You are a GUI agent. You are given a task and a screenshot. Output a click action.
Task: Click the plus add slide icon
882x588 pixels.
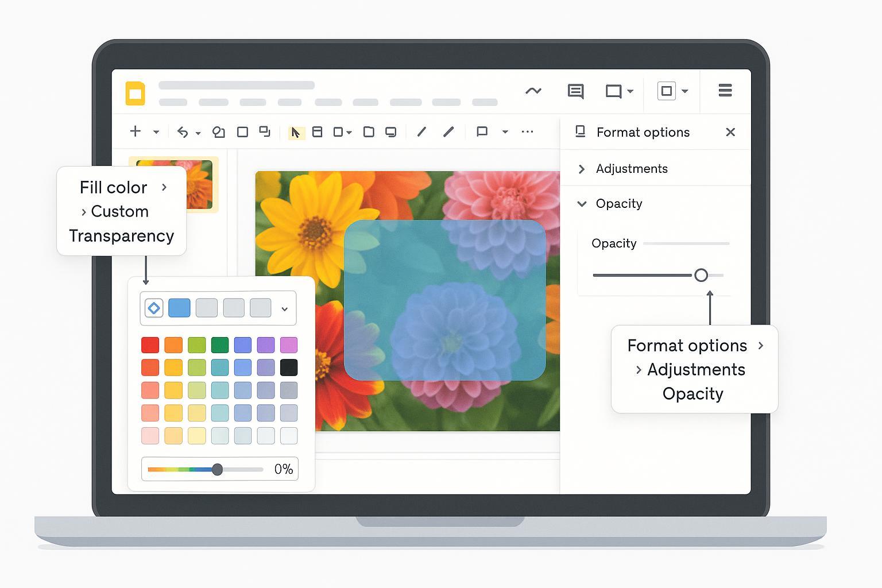pos(136,131)
